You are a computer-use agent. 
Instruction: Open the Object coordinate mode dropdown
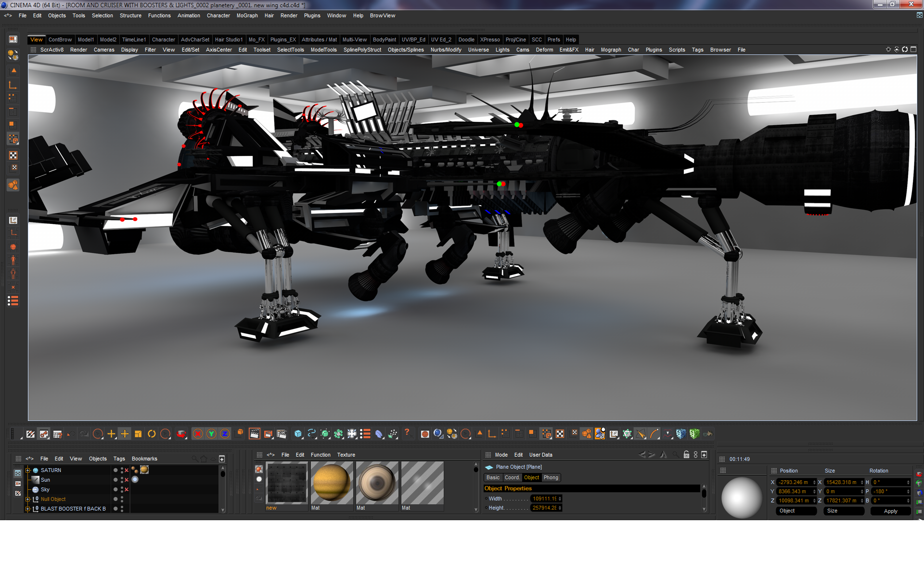(796, 511)
